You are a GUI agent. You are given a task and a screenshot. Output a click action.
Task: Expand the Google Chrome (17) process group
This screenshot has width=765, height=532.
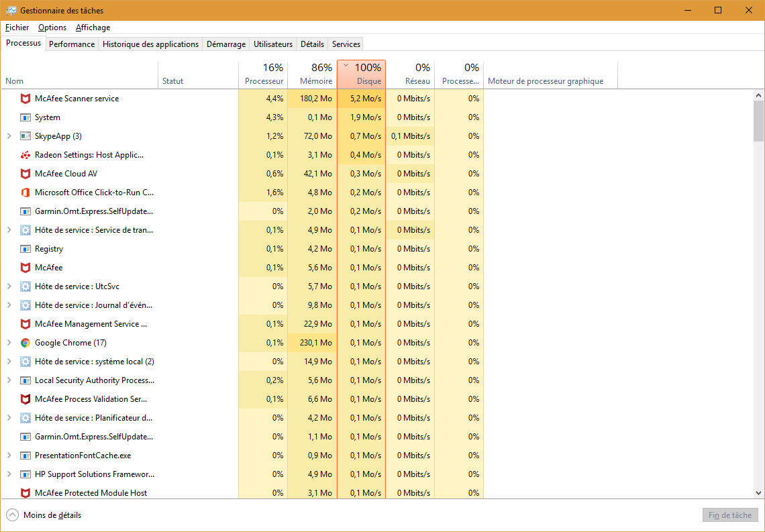tap(9, 343)
